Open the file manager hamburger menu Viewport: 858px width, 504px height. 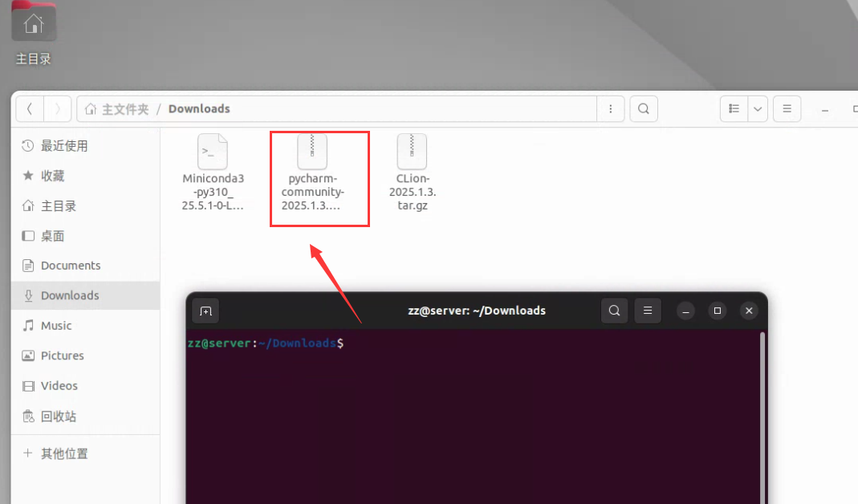[x=787, y=108]
